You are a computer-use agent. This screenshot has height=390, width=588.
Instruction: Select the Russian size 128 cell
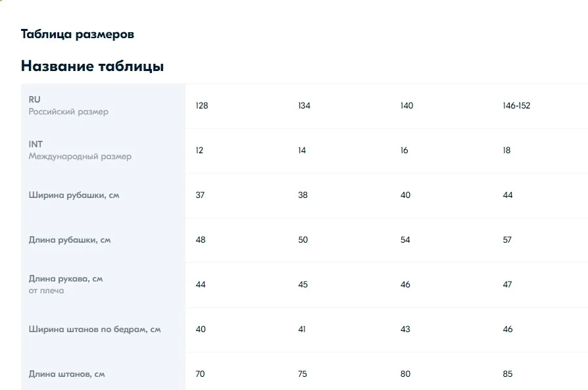tap(202, 106)
